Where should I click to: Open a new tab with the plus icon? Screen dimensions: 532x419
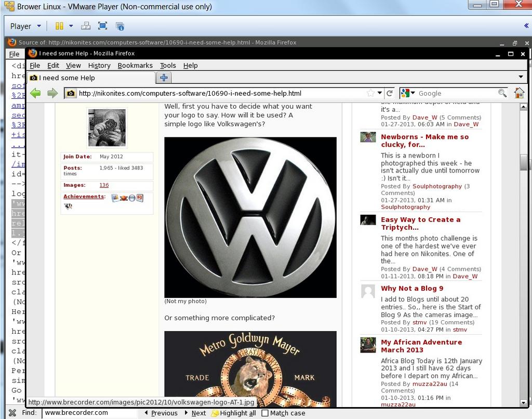[164, 77]
